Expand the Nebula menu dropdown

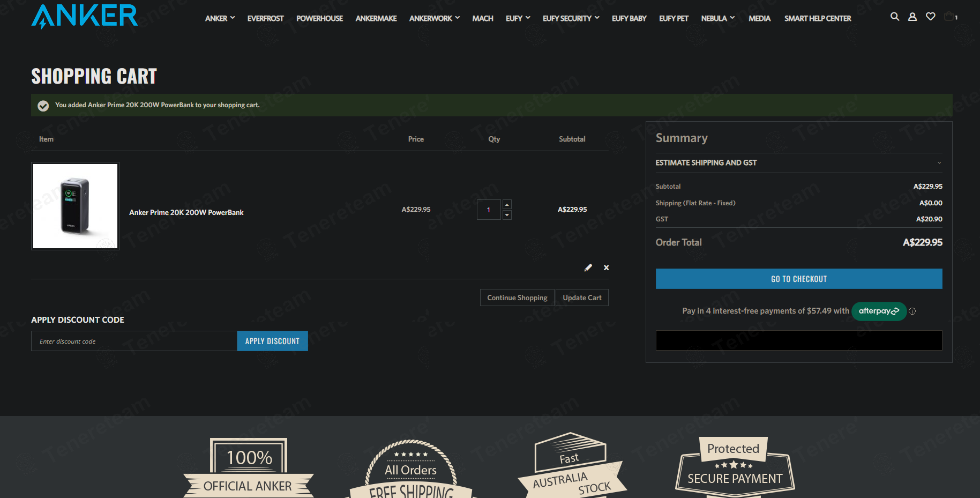click(x=718, y=18)
